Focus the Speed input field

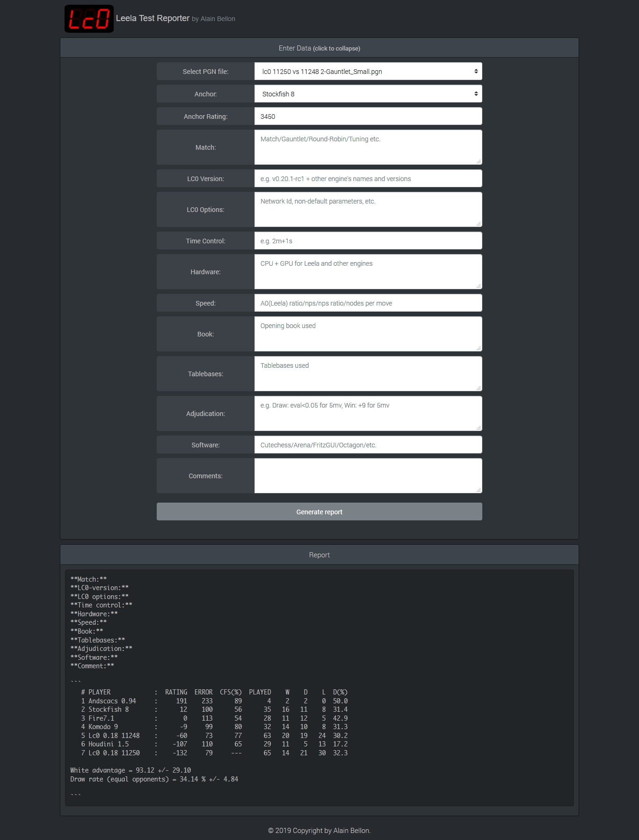tap(368, 303)
